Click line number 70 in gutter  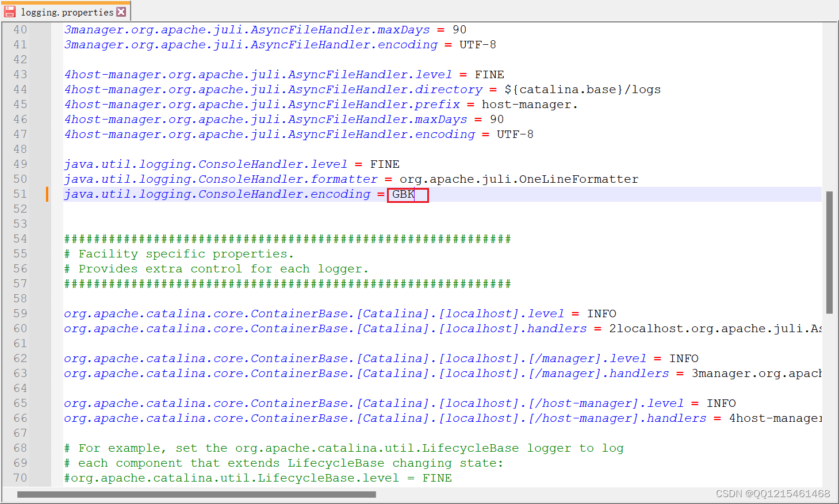(20, 478)
